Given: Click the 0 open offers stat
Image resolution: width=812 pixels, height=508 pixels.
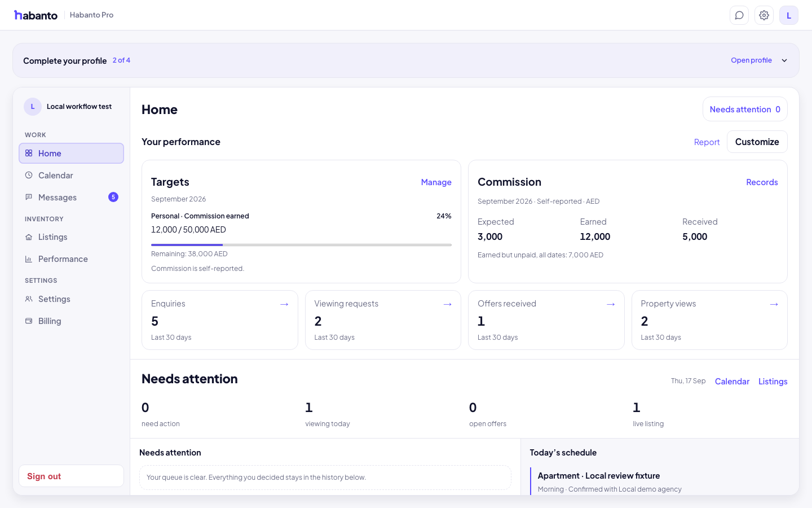Looking at the screenshot, I should click(x=488, y=414).
